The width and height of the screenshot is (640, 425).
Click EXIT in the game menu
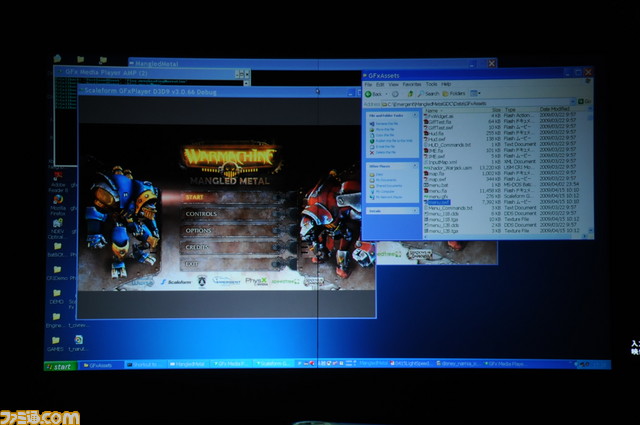pos(191,264)
